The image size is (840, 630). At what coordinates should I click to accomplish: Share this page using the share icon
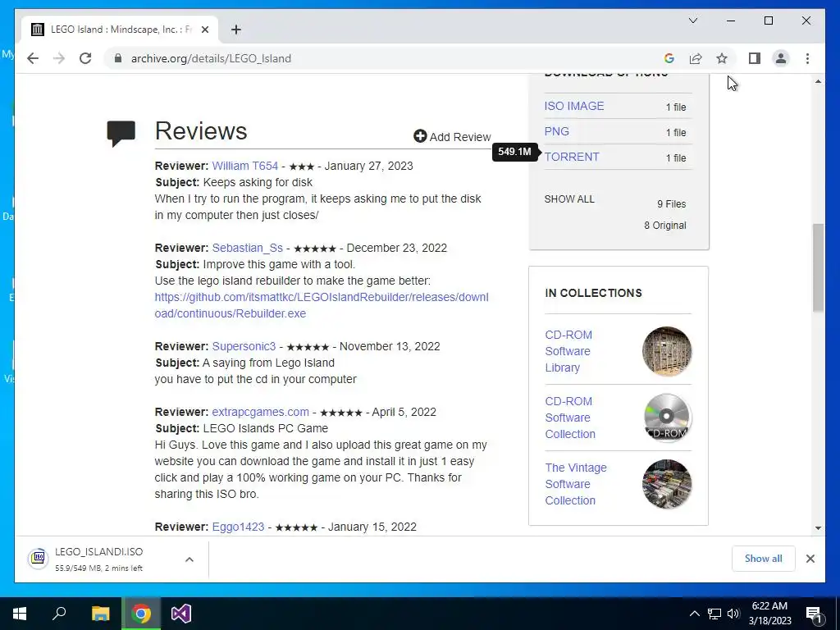(696, 58)
